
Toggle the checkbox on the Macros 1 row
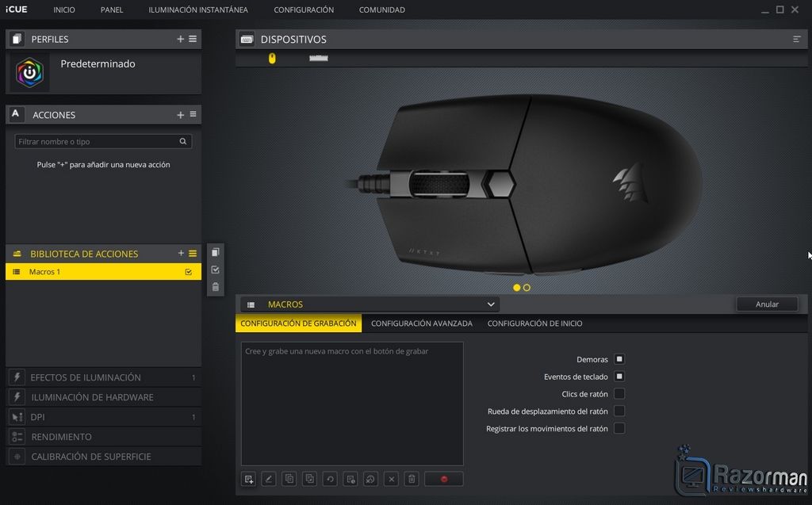(189, 272)
